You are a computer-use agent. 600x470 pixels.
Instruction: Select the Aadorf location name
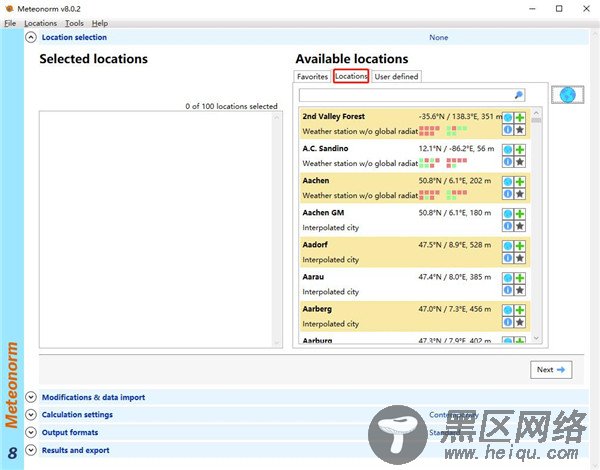[315, 245]
